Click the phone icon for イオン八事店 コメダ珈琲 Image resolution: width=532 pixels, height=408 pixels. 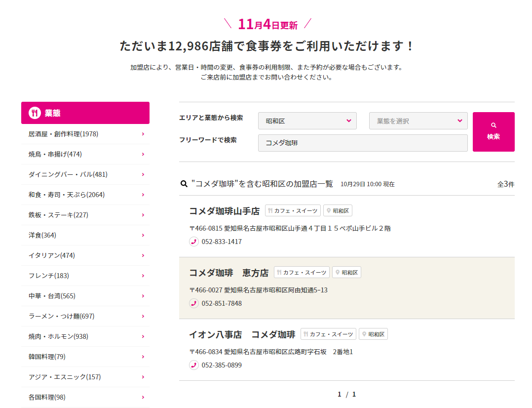[x=194, y=365]
